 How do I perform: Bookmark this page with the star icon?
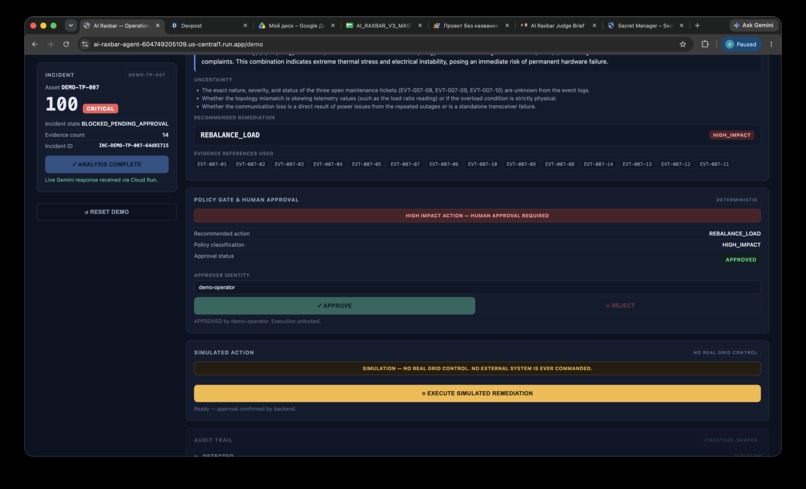pyautogui.click(x=683, y=44)
